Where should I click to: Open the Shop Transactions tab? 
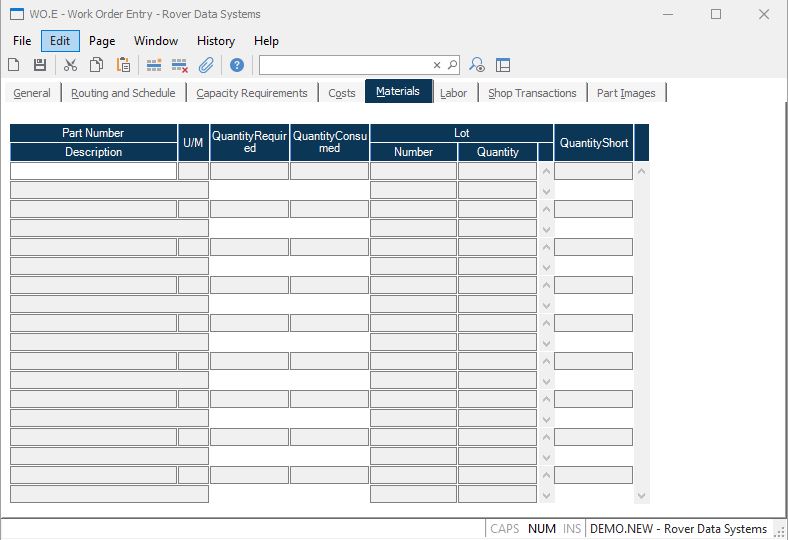(x=532, y=93)
